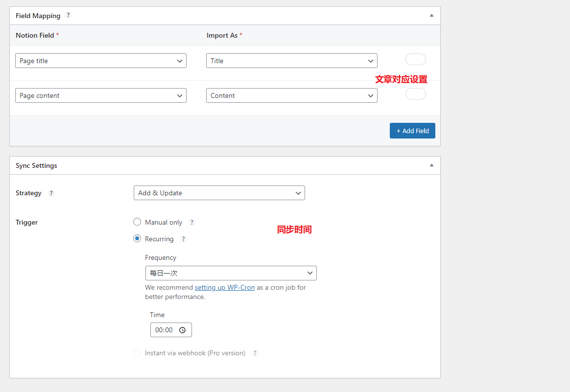Open the setting up WP-Cron link
Viewport: 570px width, 392px height.
coord(224,288)
